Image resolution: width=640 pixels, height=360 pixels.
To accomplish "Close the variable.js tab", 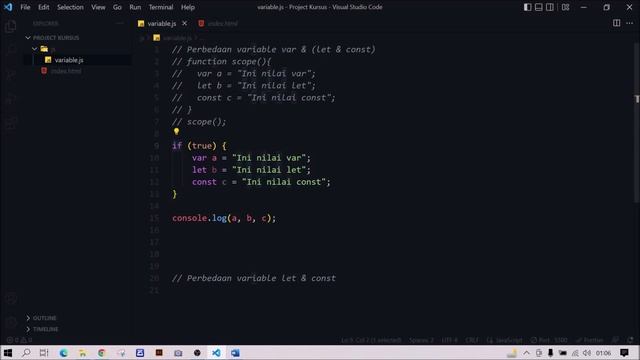I will click(x=184, y=23).
